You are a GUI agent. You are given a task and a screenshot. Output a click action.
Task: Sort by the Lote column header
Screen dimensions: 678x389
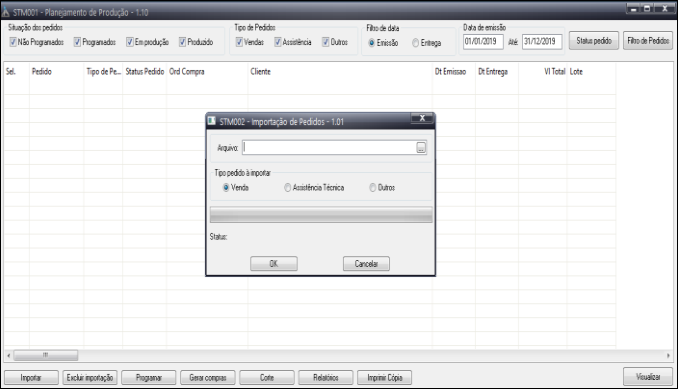click(591, 72)
